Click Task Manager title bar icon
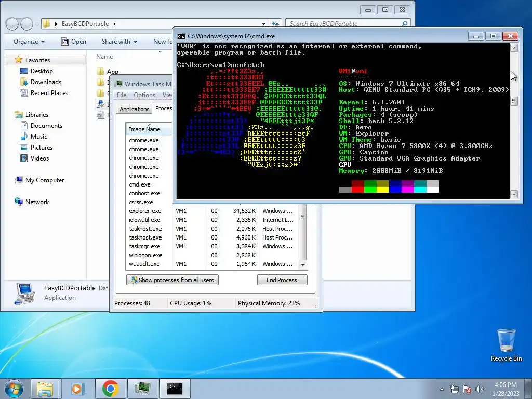The height and width of the screenshot is (399, 532). [x=118, y=84]
